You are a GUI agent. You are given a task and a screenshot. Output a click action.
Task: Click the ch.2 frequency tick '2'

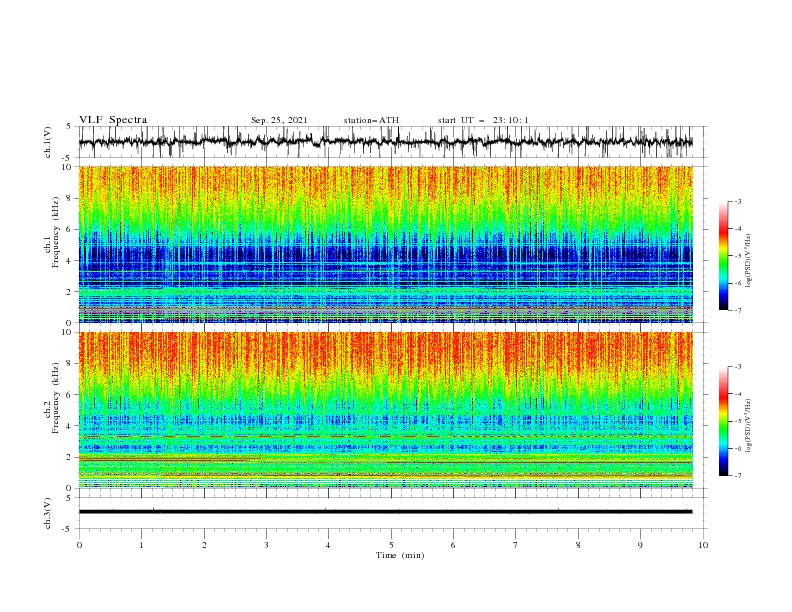pyautogui.click(x=70, y=457)
